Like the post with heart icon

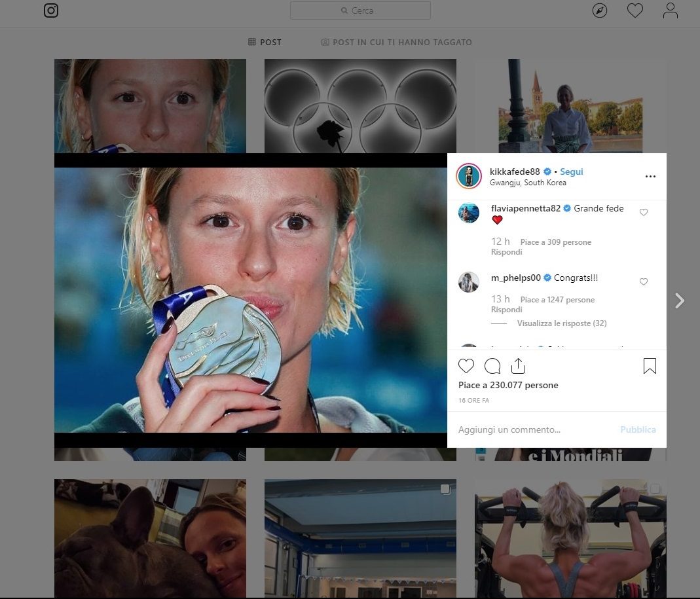tap(466, 366)
